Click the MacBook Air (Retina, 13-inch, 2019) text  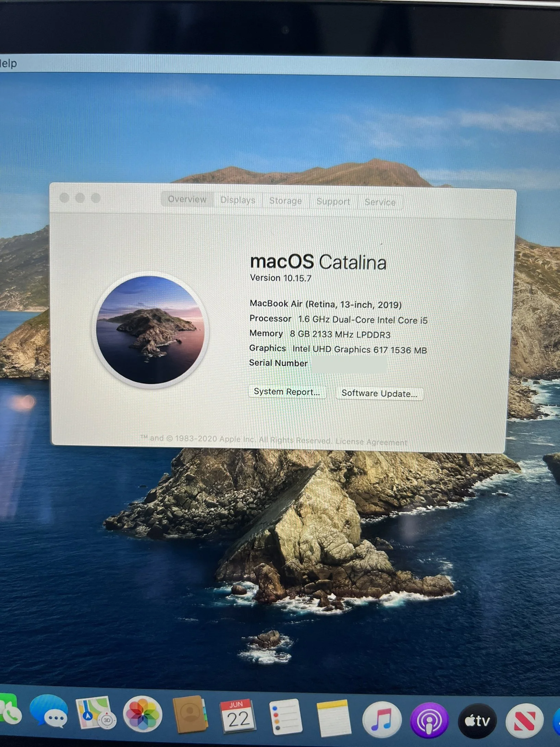click(326, 304)
